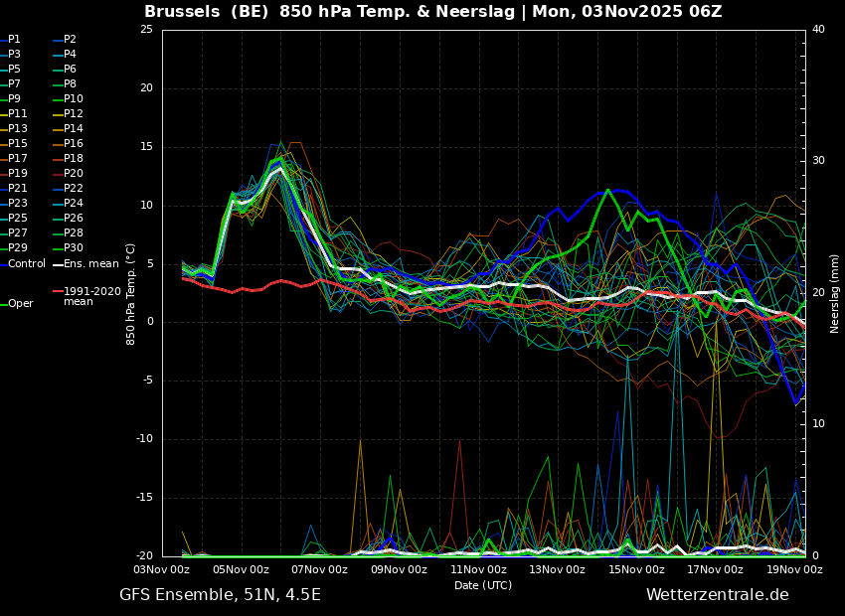Click the P30 legend label
The height and width of the screenshot is (616, 845).
point(74,248)
